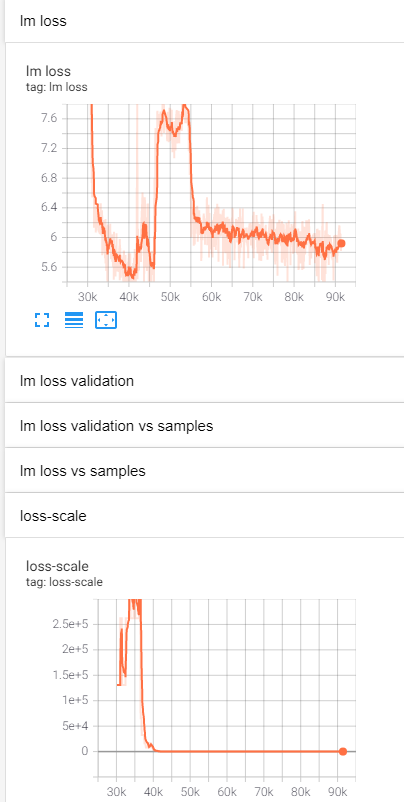Screen dimensions: 404x802
Task: Click the 'lm loss' chart card title
Action: click(48, 71)
